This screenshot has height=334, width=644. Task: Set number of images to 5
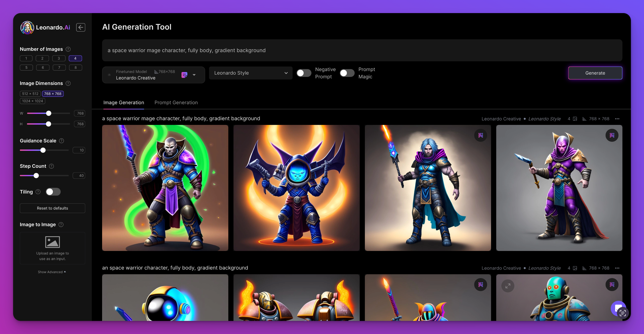[x=26, y=68]
